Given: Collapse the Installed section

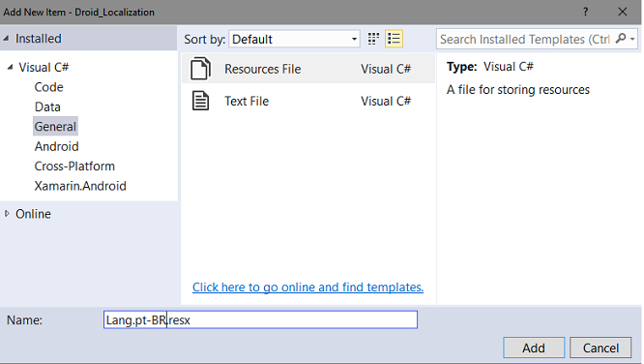Looking at the screenshot, I should 6,39.
